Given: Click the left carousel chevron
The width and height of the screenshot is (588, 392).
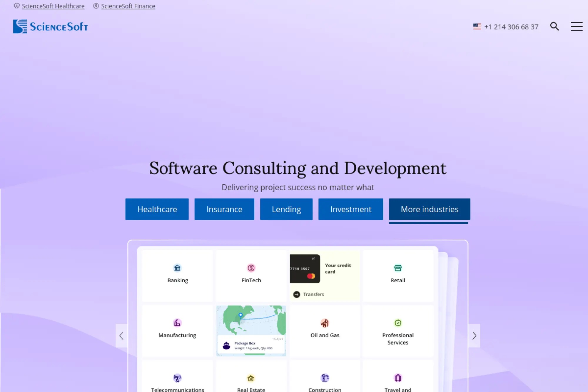Looking at the screenshot, I should click(x=121, y=335).
